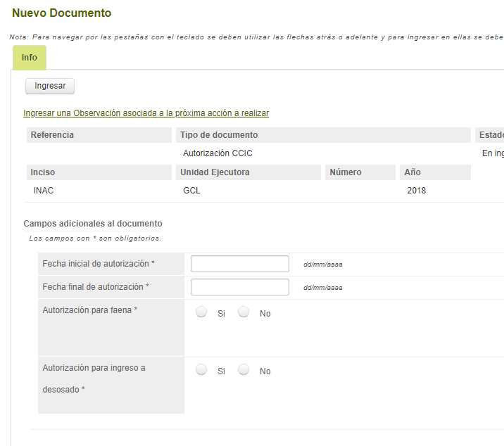
Task: Click the Año header
Action: [435, 172]
